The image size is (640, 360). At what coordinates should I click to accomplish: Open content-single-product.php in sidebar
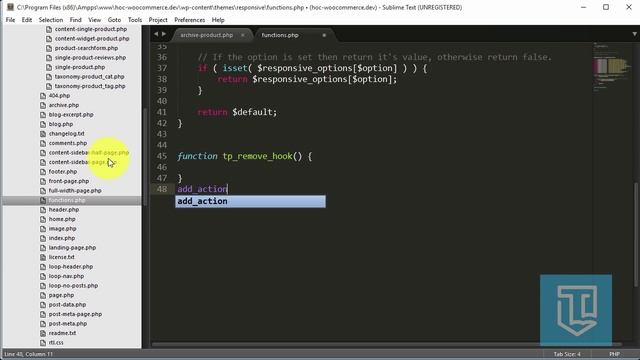point(91,29)
